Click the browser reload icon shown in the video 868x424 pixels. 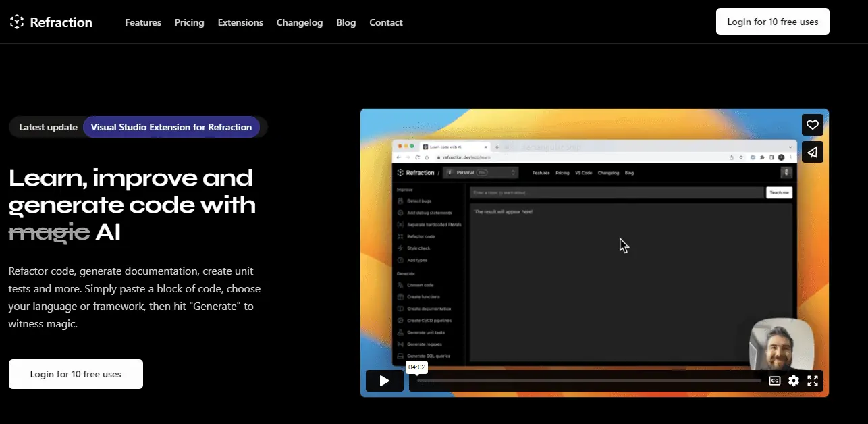coord(417,157)
